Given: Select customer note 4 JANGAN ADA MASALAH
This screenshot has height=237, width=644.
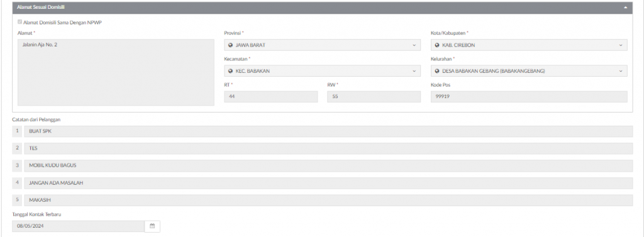Looking at the screenshot, I should 328,183.
